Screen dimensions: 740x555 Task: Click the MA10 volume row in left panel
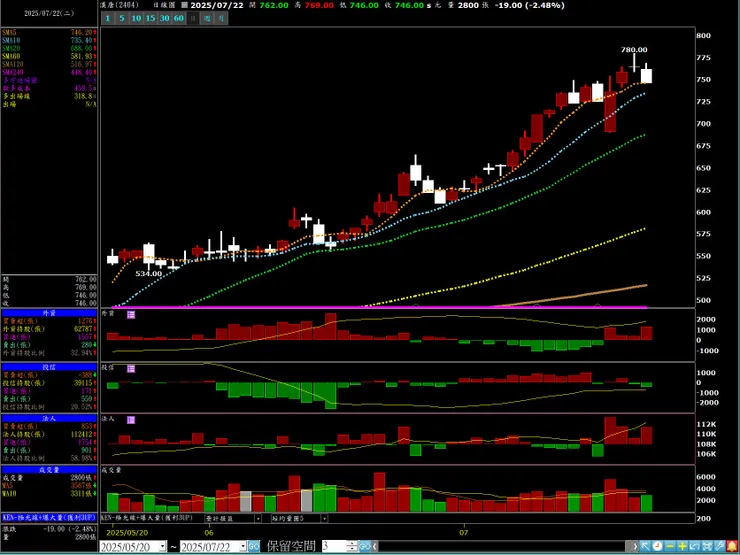click(x=49, y=493)
